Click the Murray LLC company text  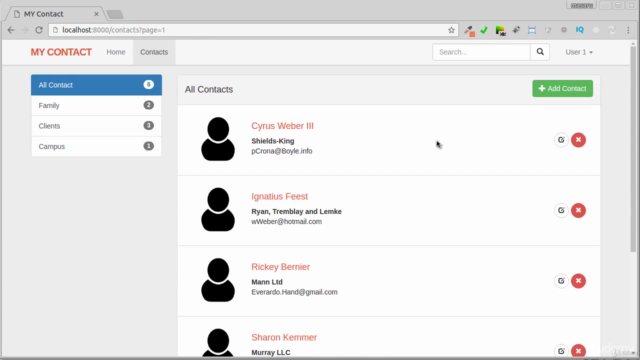(271, 353)
